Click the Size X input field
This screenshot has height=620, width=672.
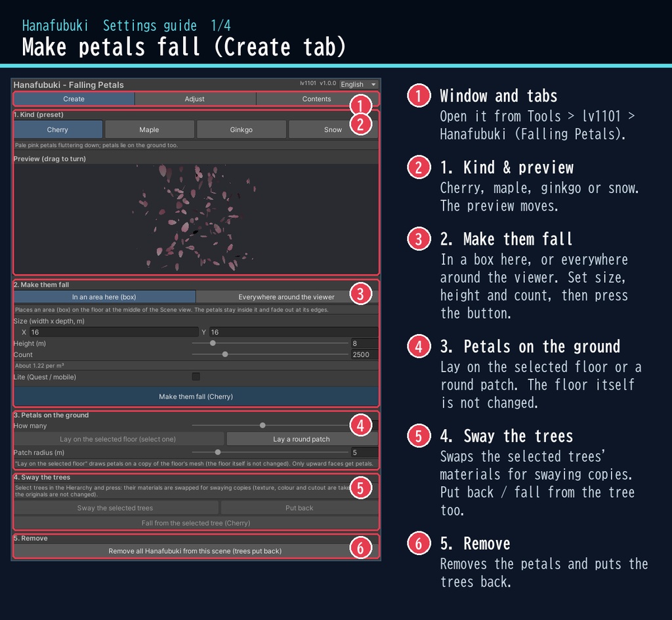(114, 332)
